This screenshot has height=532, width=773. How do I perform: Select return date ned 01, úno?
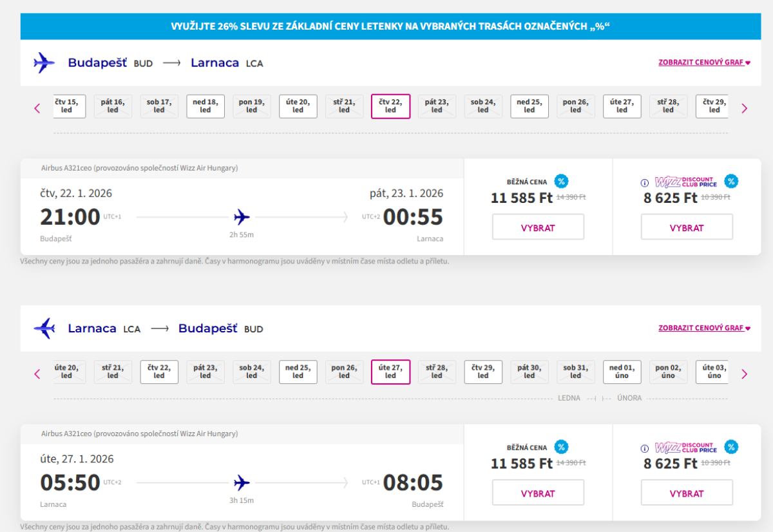point(622,372)
